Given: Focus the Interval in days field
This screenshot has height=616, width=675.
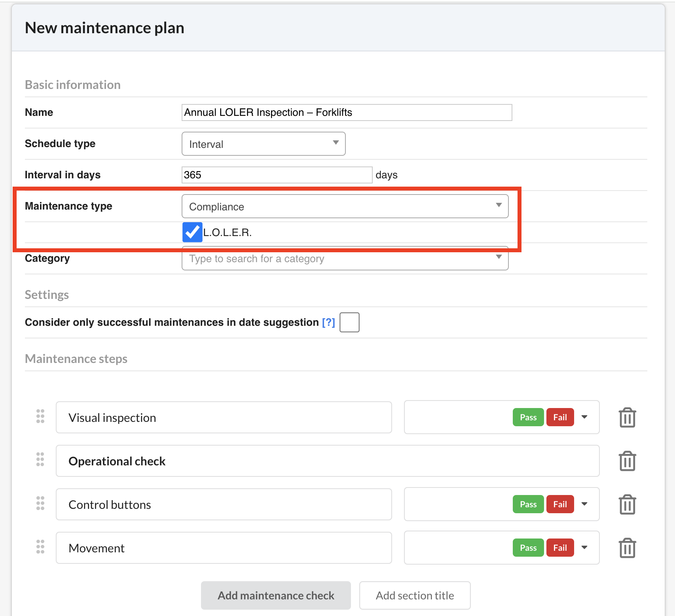Looking at the screenshot, I should pyautogui.click(x=277, y=175).
